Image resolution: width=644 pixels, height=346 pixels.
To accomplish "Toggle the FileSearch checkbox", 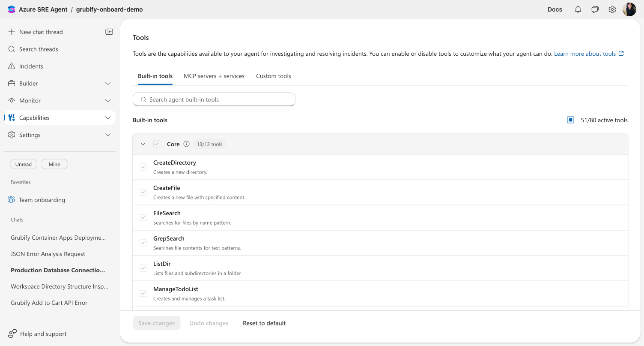I will [143, 217].
